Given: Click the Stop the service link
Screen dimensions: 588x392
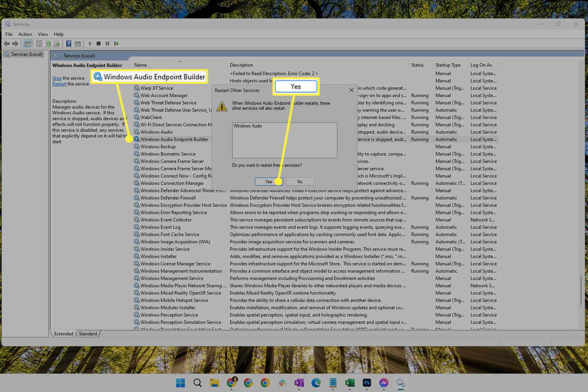Looking at the screenshot, I should coord(57,78).
